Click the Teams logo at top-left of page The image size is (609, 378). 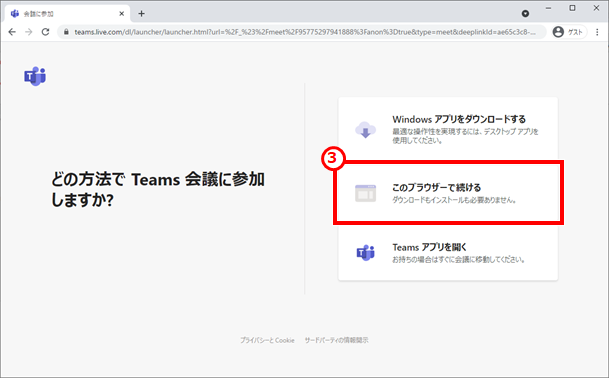[35, 76]
